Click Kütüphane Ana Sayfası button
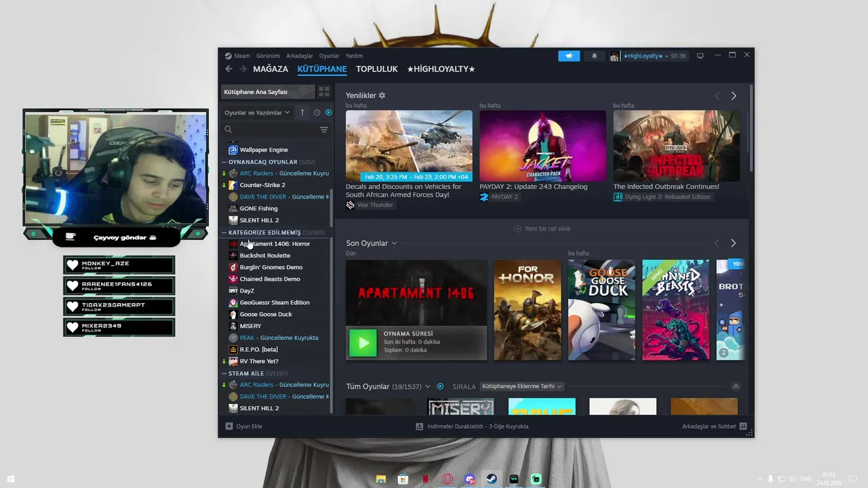The height and width of the screenshot is (488, 868). [269, 91]
